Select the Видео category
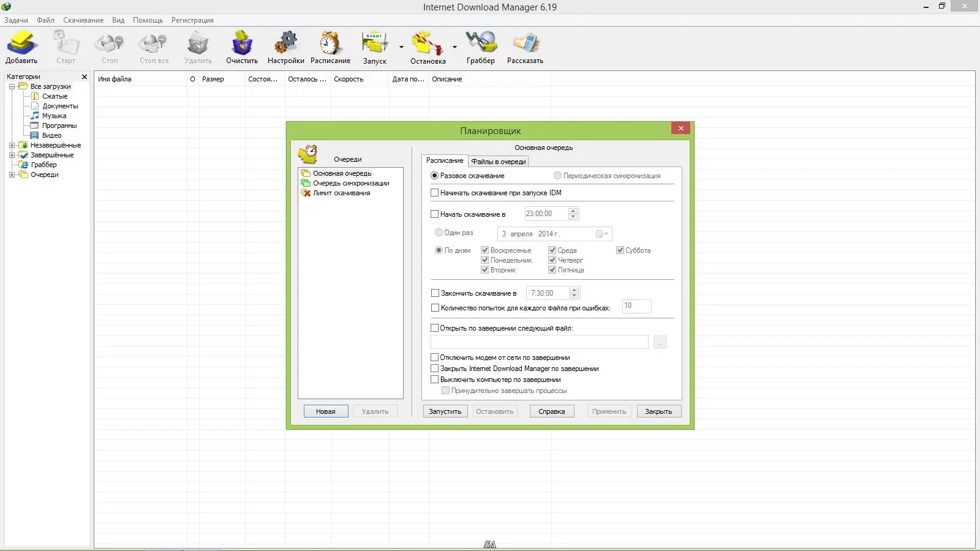This screenshot has width=980, height=551. point(51,135)
